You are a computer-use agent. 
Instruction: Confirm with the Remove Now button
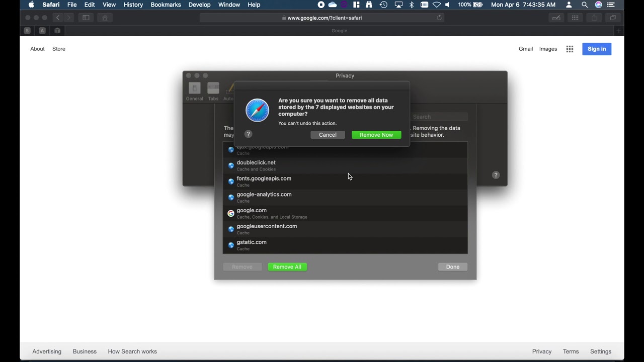[376, 135]
